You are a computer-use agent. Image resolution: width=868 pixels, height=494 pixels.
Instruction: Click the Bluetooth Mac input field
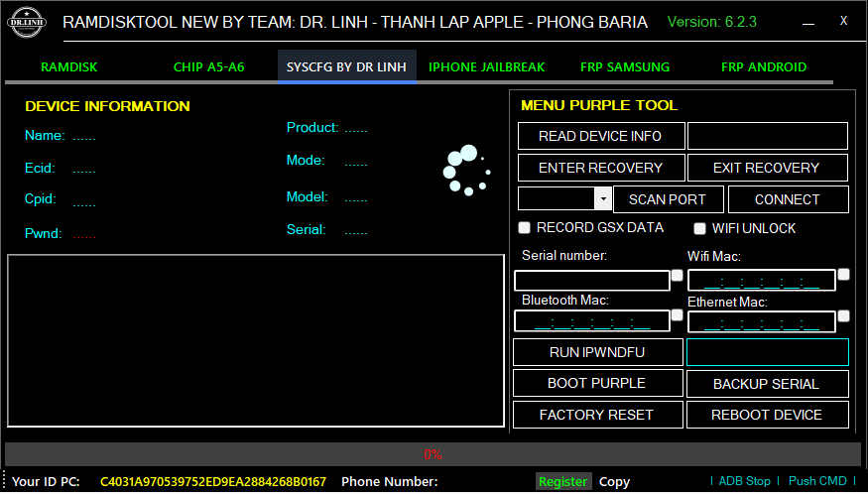point(592,321)
